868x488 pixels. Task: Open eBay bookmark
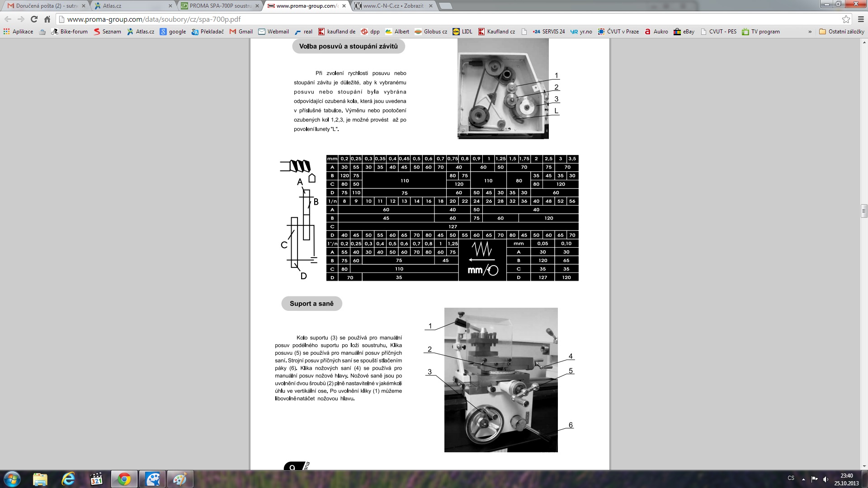684,32
